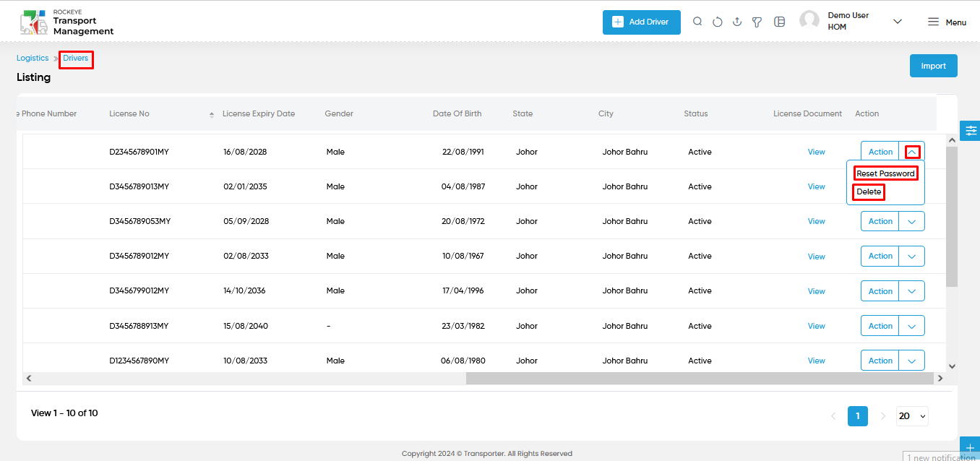Click the down arrow of vertical scrollbar

click(952, 366)
